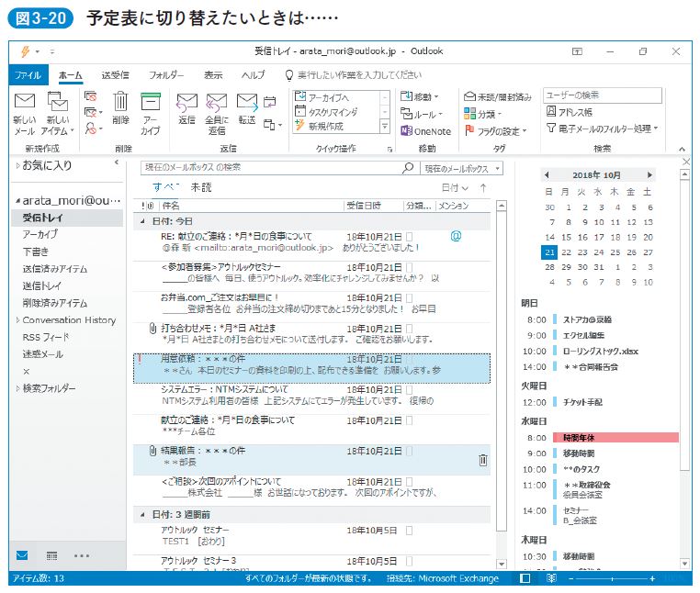Open the more navigation options (…) icon
Viewport: 700px width, 593px height.
tap(82, 555)
